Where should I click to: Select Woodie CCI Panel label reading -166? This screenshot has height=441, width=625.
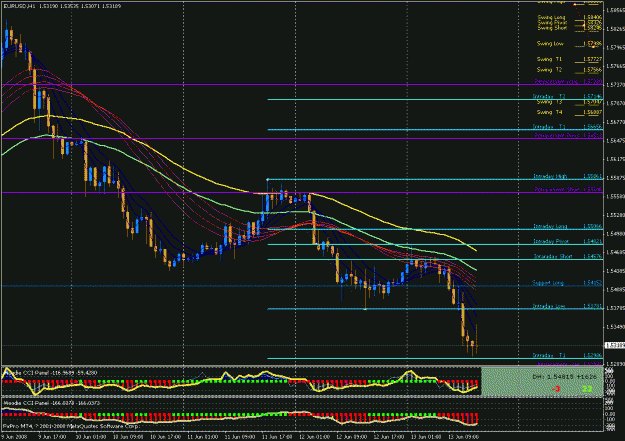(51, 403)
